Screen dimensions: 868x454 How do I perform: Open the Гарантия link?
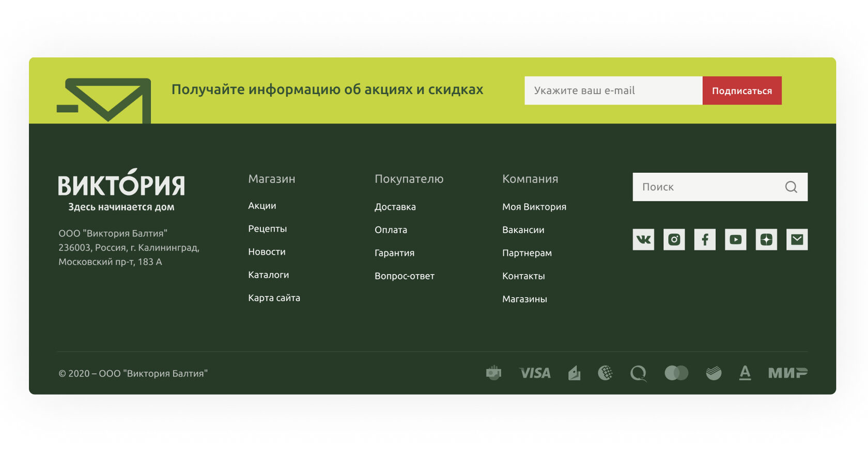point(394,253)
